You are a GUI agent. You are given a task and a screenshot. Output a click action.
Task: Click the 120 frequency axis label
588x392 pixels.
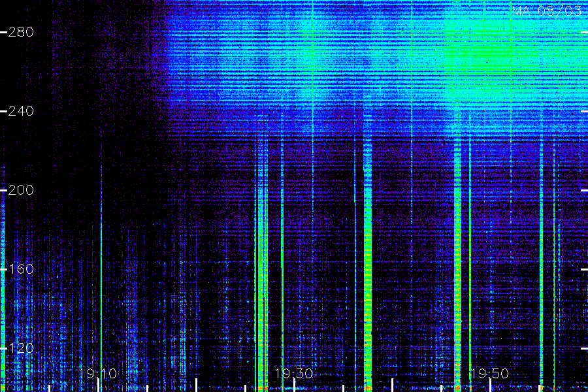21,348
